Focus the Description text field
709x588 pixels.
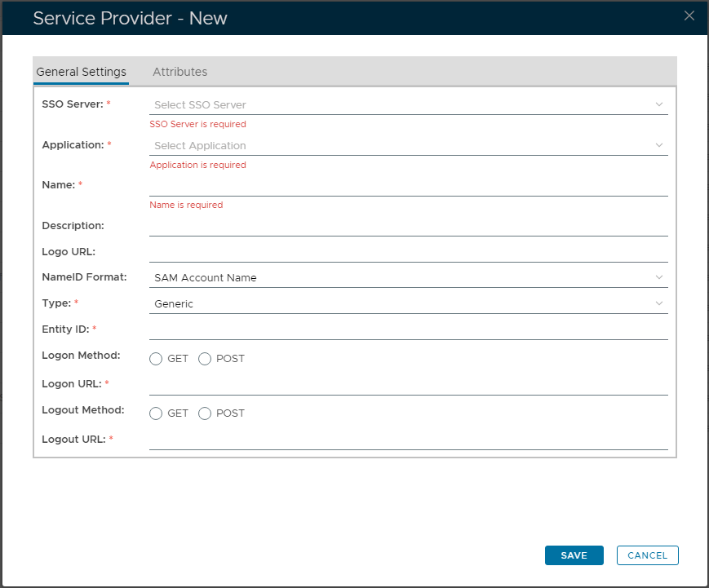(x=408, y=226)
